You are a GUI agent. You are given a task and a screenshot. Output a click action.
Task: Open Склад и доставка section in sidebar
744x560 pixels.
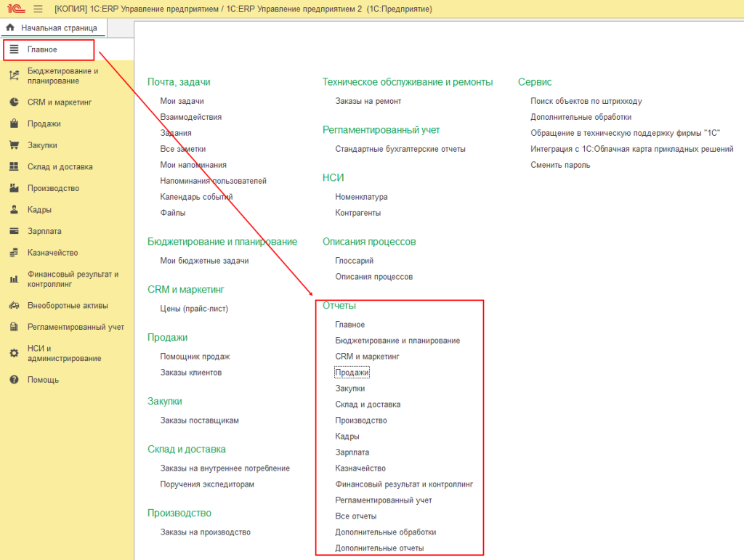click(x=60, y=167)
